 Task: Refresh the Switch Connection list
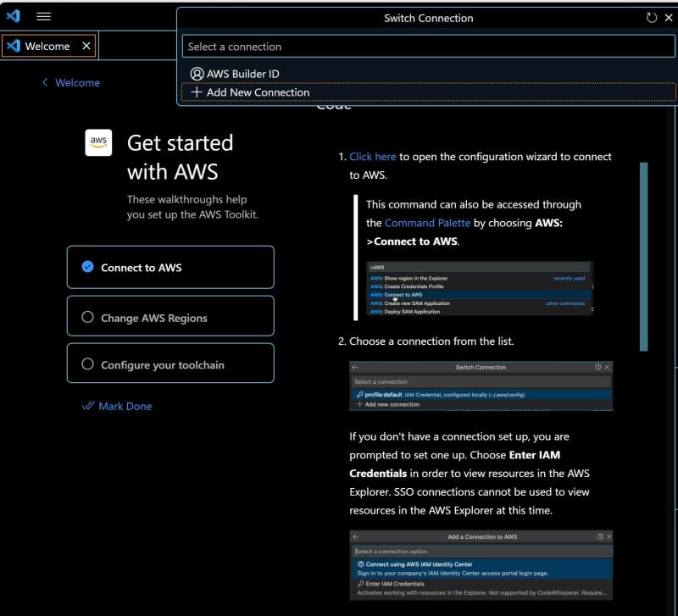click(x=651, y=18)
